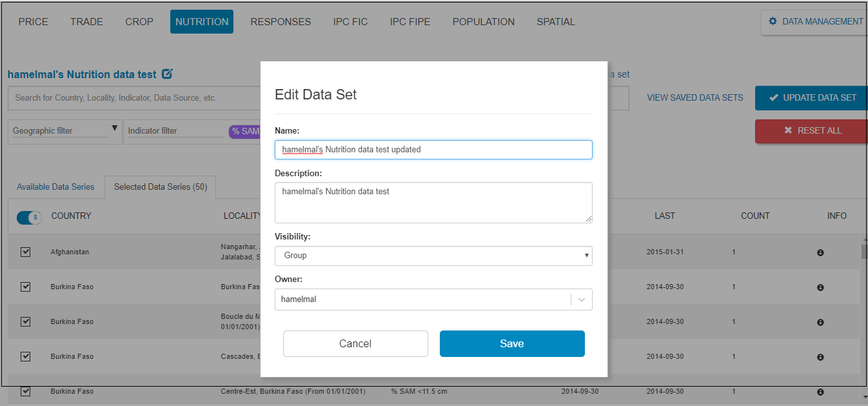Open View Saved Data Sets link

pyautogui.click(x=695, y=97)
